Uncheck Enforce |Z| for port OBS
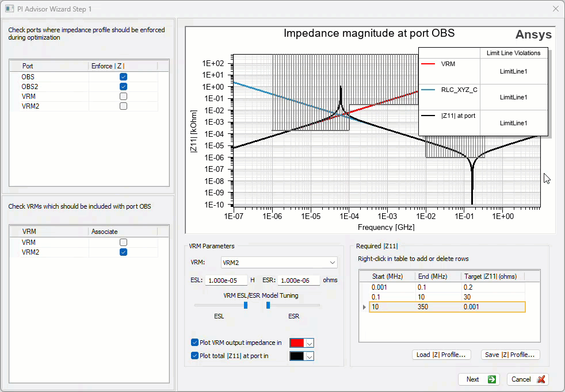Viewport: 565px width, 392px height. tap(123, 76)
